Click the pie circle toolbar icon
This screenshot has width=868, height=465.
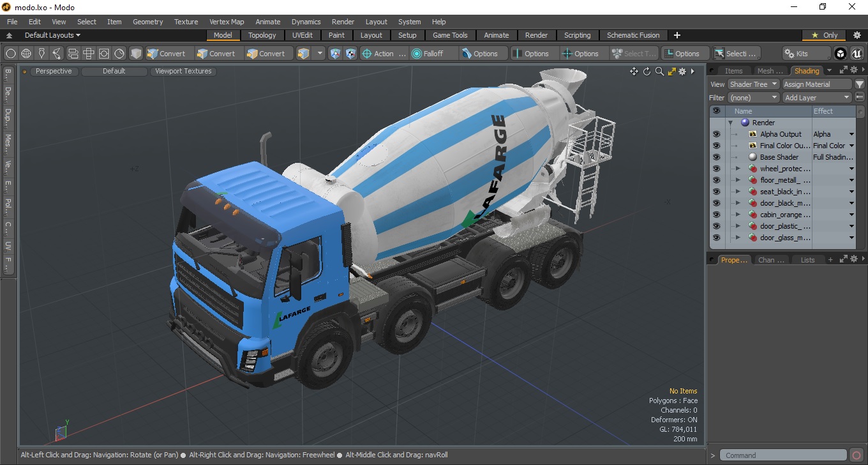(x=119, y=54)
